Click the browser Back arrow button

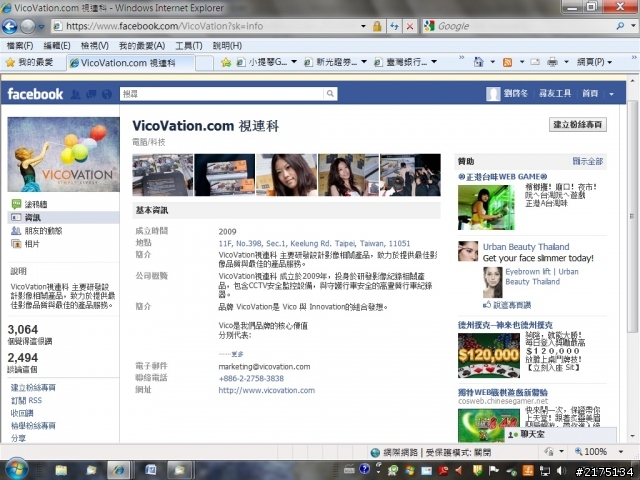(x=9, y=27)
